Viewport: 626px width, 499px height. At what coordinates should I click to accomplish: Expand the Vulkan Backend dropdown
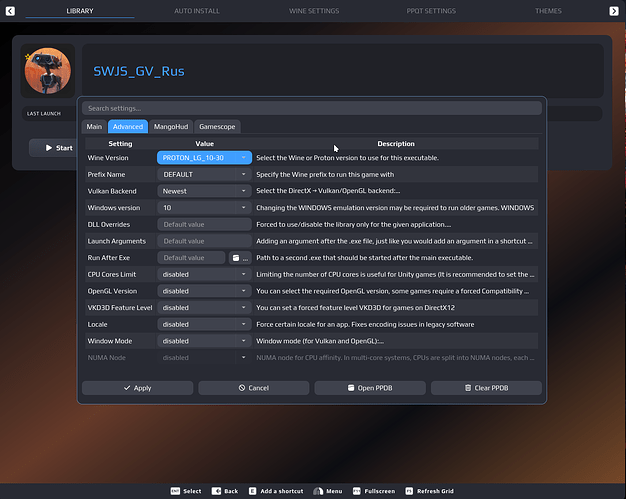(204, 191)
